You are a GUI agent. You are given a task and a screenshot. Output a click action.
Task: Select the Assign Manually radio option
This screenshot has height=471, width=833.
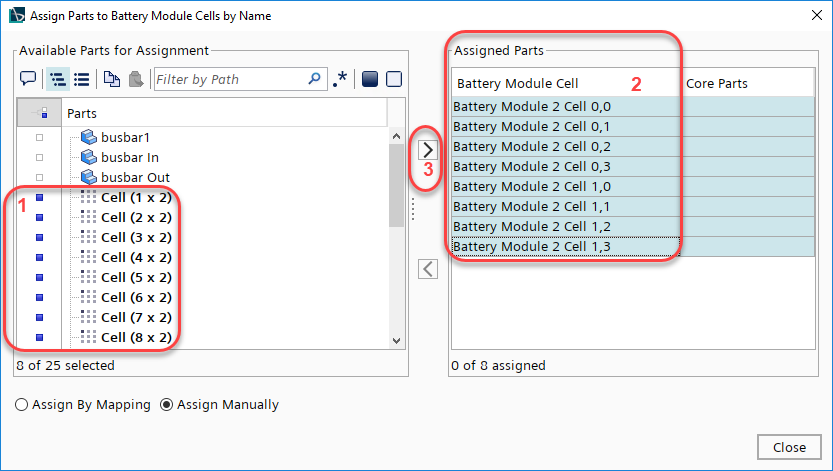[x=167, y=405]
